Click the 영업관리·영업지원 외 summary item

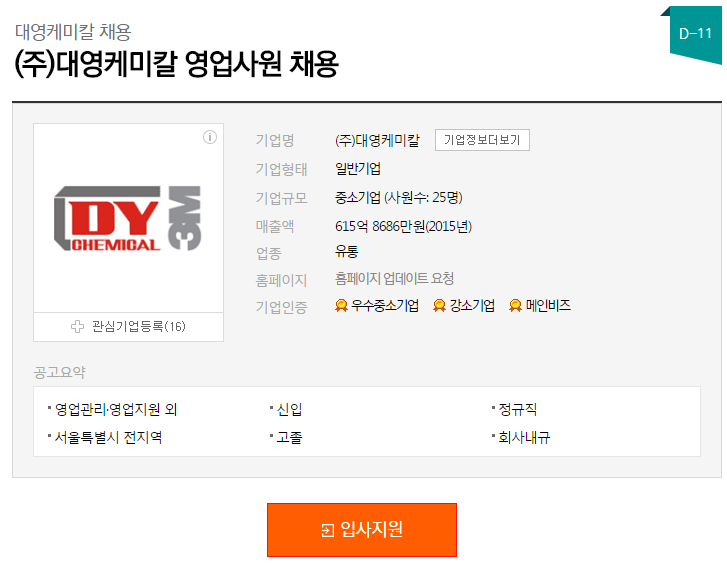pos(116,409)
